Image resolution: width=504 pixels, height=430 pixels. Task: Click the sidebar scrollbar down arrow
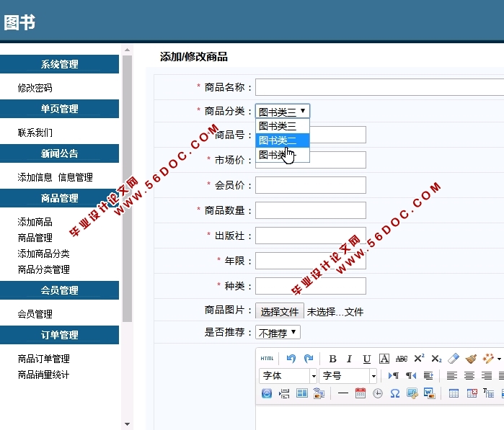(128, 424)
